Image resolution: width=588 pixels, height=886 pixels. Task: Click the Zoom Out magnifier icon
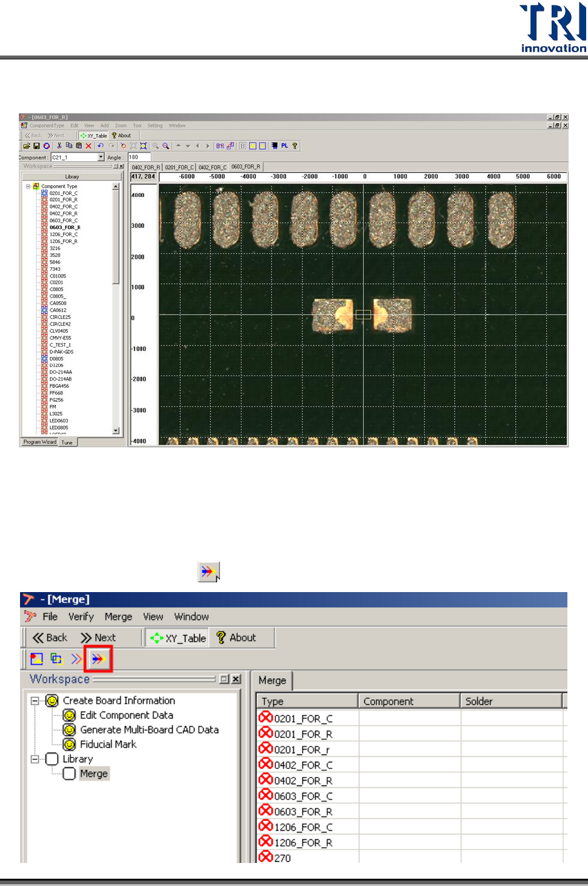(x=165, y=146)
